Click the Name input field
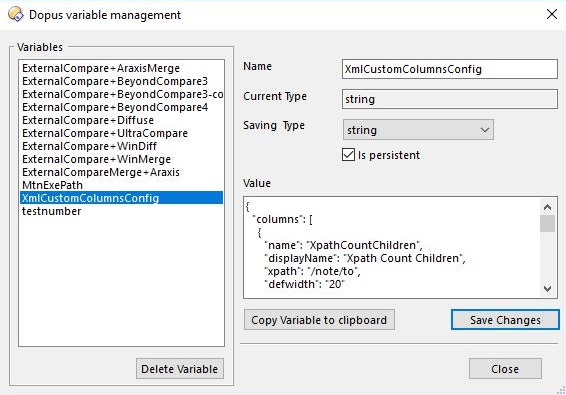 [450, 69]
